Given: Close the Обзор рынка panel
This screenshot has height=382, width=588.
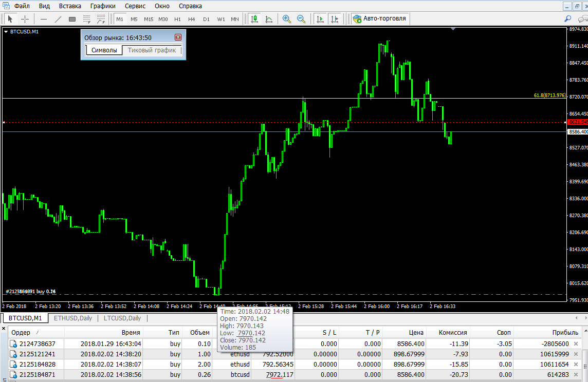Looking at the screenshot, I should click(178, 37).
